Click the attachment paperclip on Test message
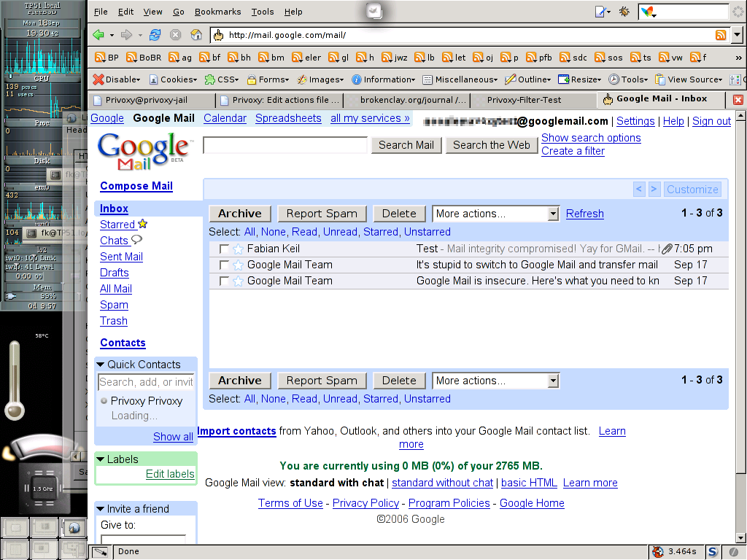The image size is (747, 560). pyautogui.click(x=667, y=249)
